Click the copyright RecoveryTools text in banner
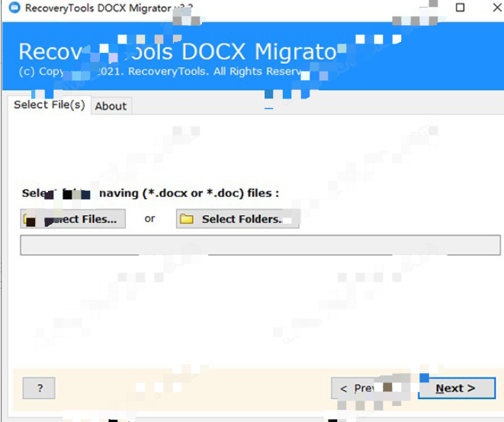This screenshot has height=422, width=504. tap(161, 71)
